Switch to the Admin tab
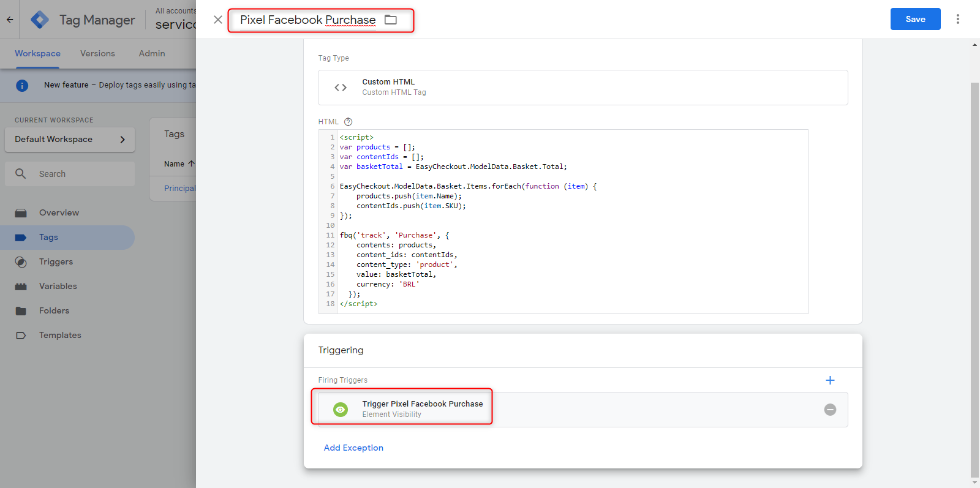The height and width of the screenshot is (488, 980). [152, 53]
